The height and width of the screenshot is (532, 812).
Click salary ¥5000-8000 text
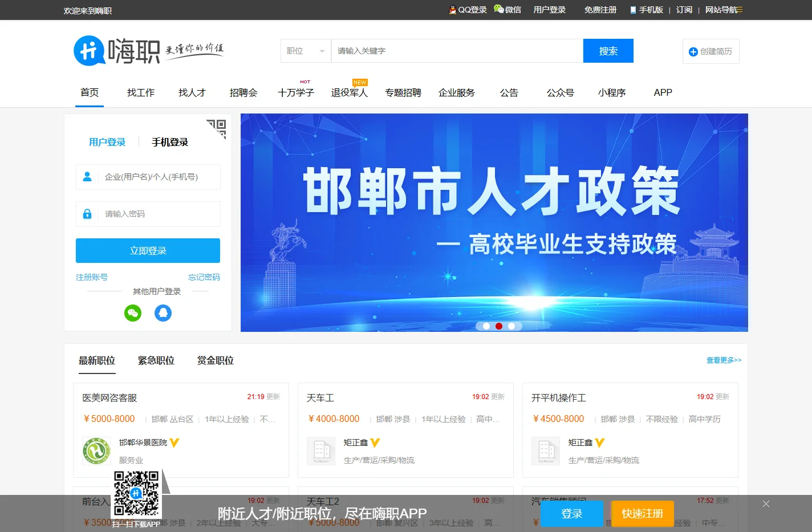click(x=109, y=419)
